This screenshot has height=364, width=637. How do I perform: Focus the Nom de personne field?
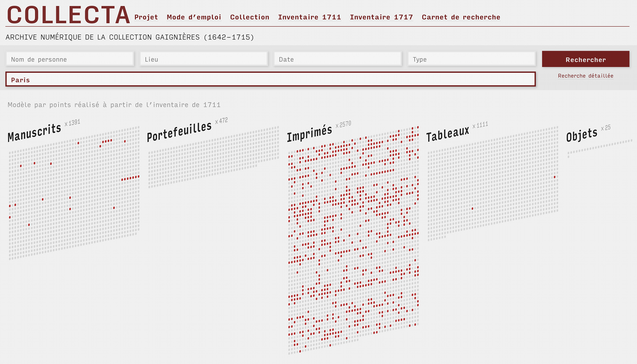pyautogui.click(x=70, y=59)
